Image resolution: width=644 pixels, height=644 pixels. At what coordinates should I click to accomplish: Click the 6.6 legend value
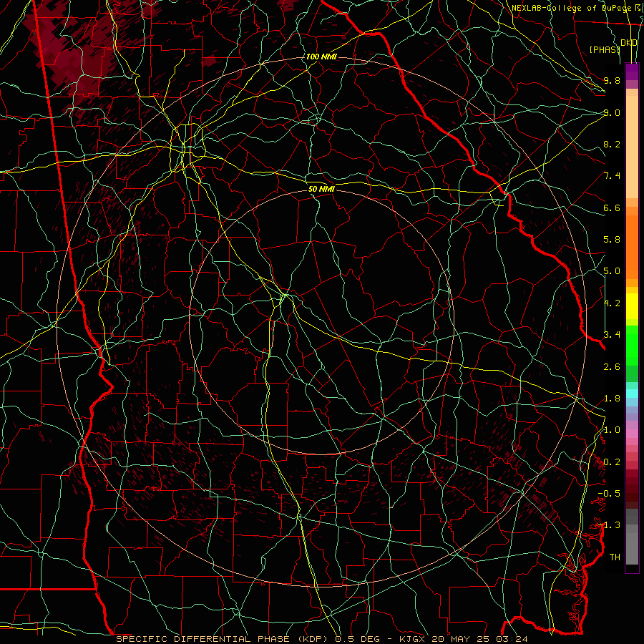click(x=612, y=208)
